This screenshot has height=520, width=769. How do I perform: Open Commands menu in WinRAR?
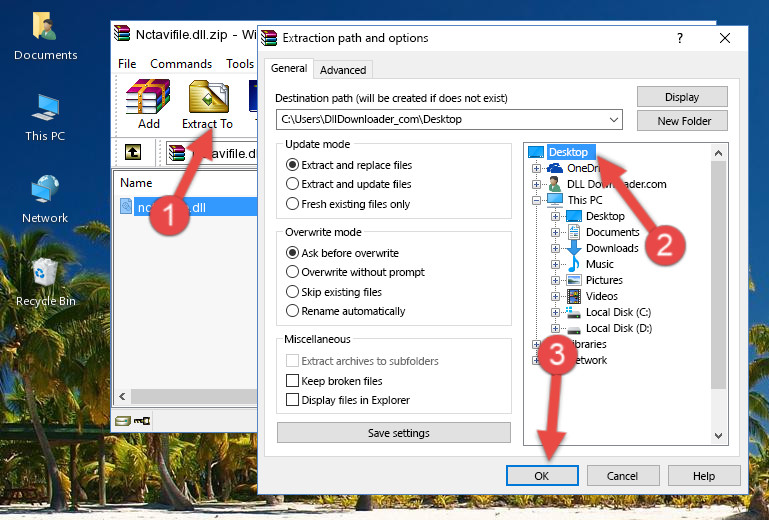click(x=181, y=64)
